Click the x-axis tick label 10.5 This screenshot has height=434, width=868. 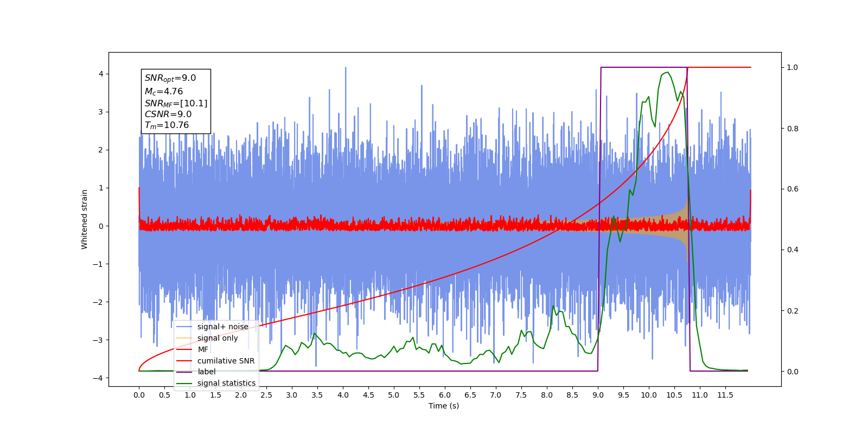coord(674,395)
